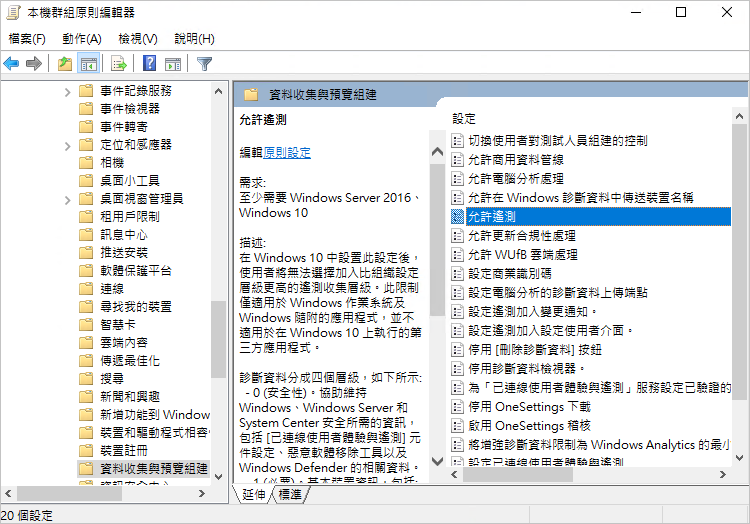The width and height of the screenshot is (750, 524).
Task: Click the folder icon of 裝置註冊
Action: pos(86,450)
